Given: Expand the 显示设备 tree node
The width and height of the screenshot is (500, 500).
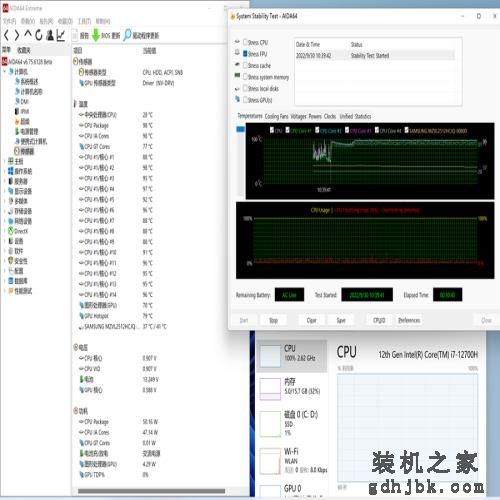Looking at the screenshot, I should [x=5, y=191].
